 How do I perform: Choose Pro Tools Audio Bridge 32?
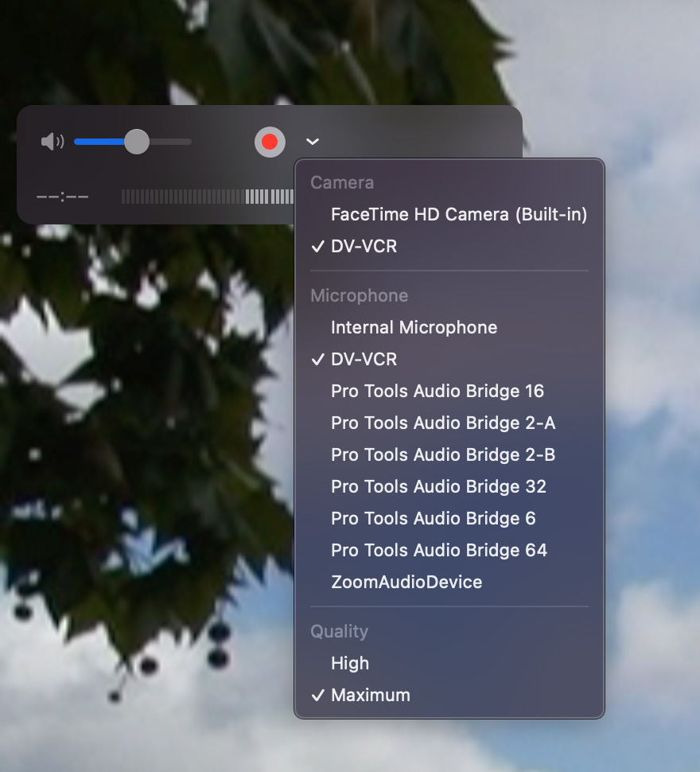[438, 486]
